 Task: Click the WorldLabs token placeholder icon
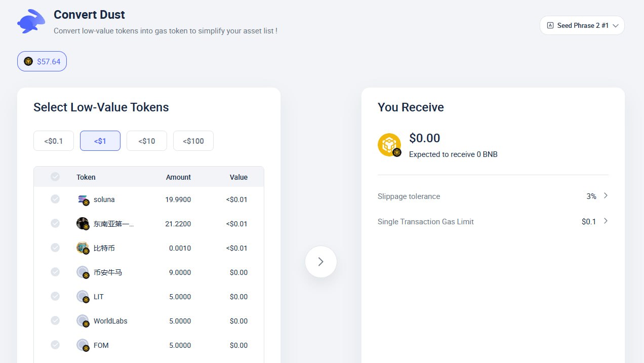(x=83, y=321)
